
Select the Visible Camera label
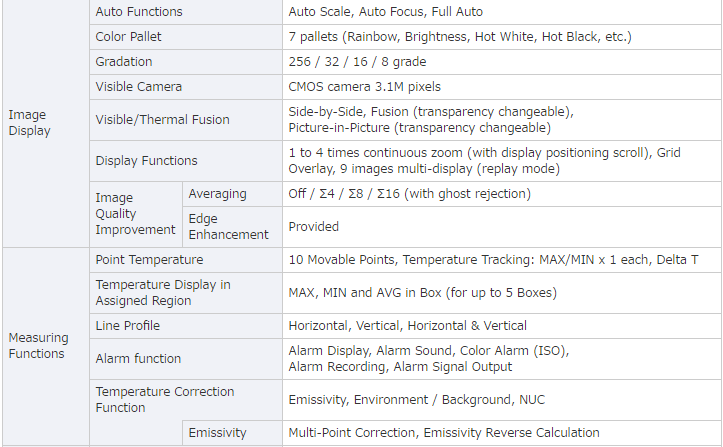(138, 87)
